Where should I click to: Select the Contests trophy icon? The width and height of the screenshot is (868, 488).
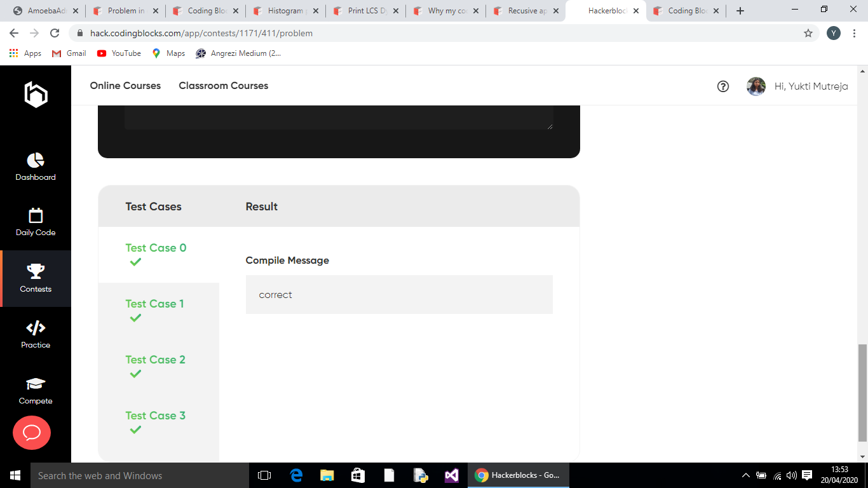click(x=36, y=272)
